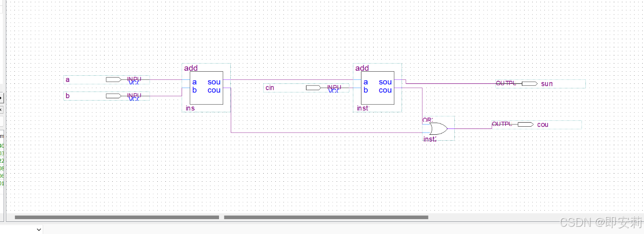Open the dropdown chevron at bottom left
Screen dimensions: 644x234
tap(39, 229)
